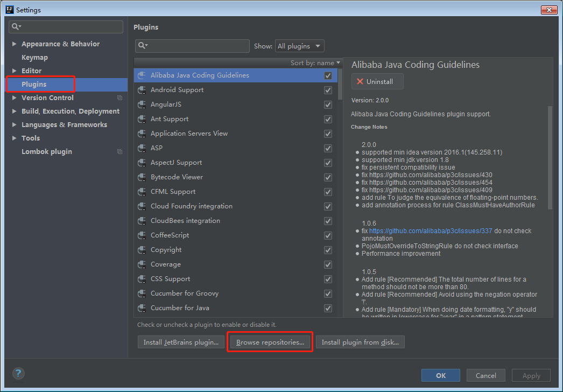Disable the AspectJ Support checkbox
This screenshot has height=392, width=563.
pyautogui.click(x=328, y=163)
